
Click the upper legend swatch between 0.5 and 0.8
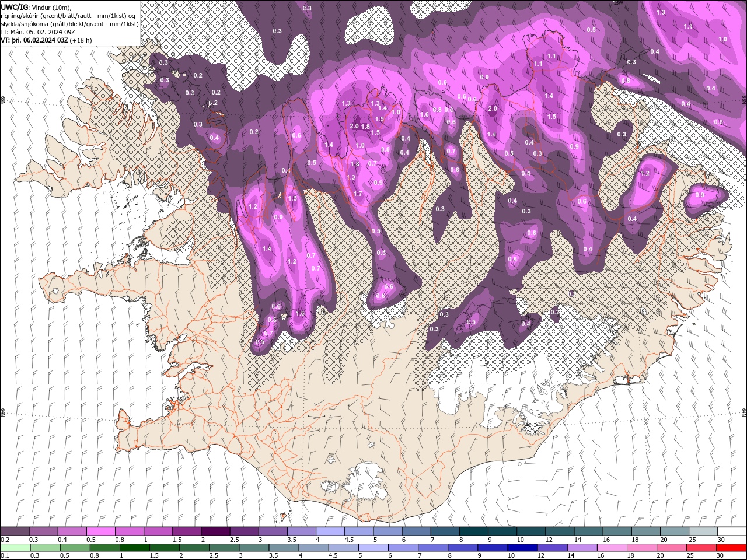tap(100, 531)
